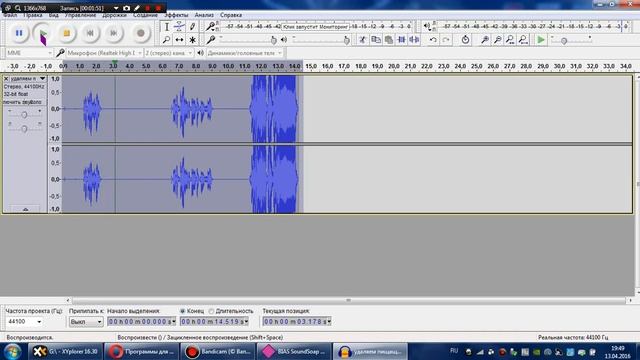Select the Multi-tool asterisk icon

coord(192,40)
